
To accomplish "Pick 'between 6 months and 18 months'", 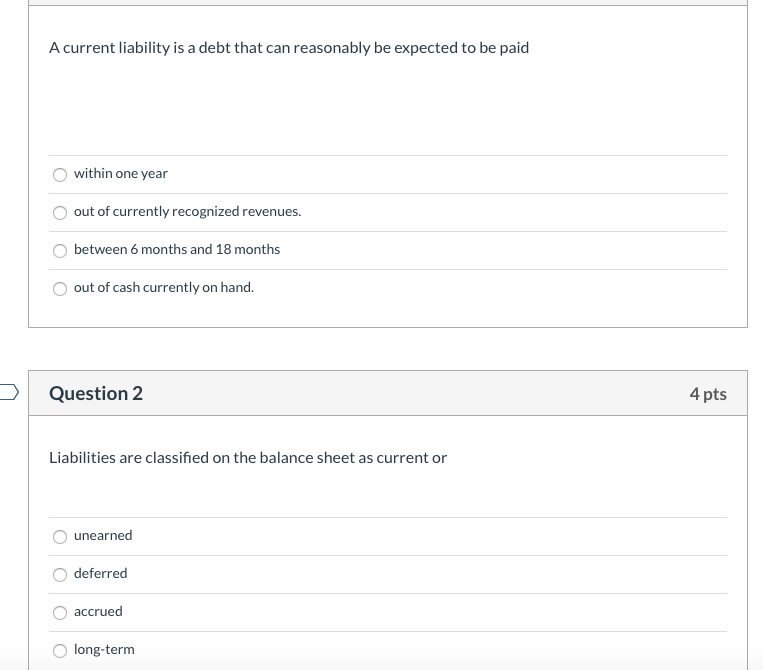I will [x=60, y=251].
